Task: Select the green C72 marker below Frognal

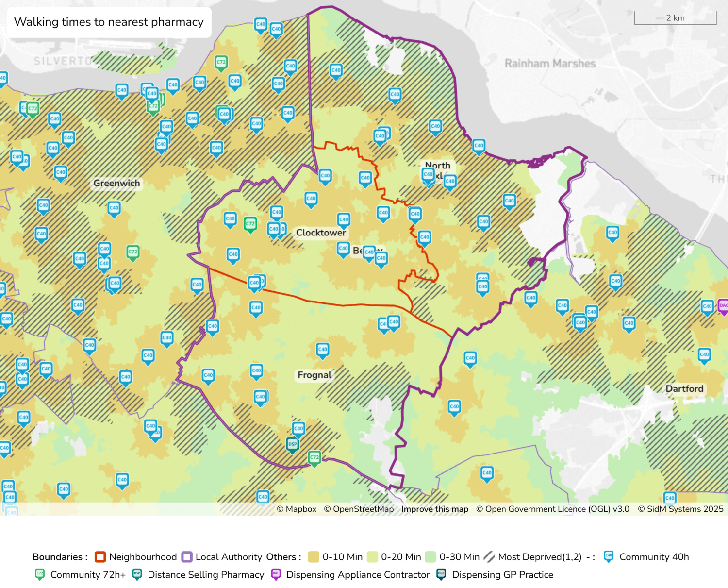Action: point(314,457)
